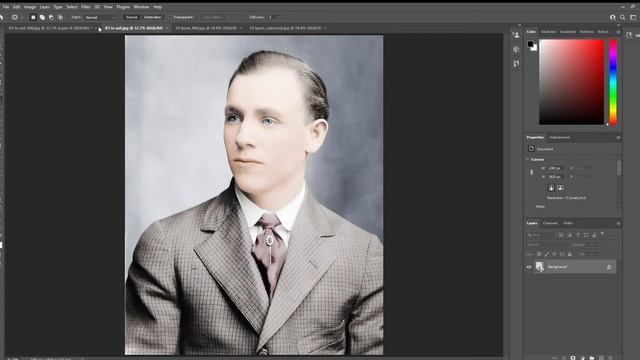Image resolution: width=640 pixels, height=360 pixels.
Task: Open the Properties panel options menu
Action: 618,138
